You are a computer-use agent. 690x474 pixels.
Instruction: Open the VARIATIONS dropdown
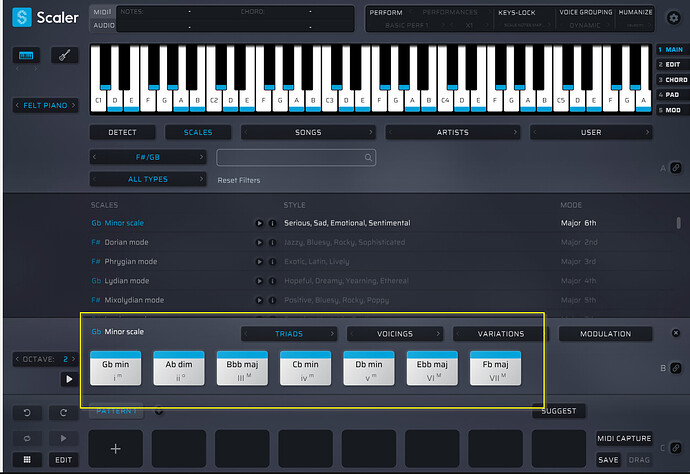pyautogui.click(x=501, y=334)
